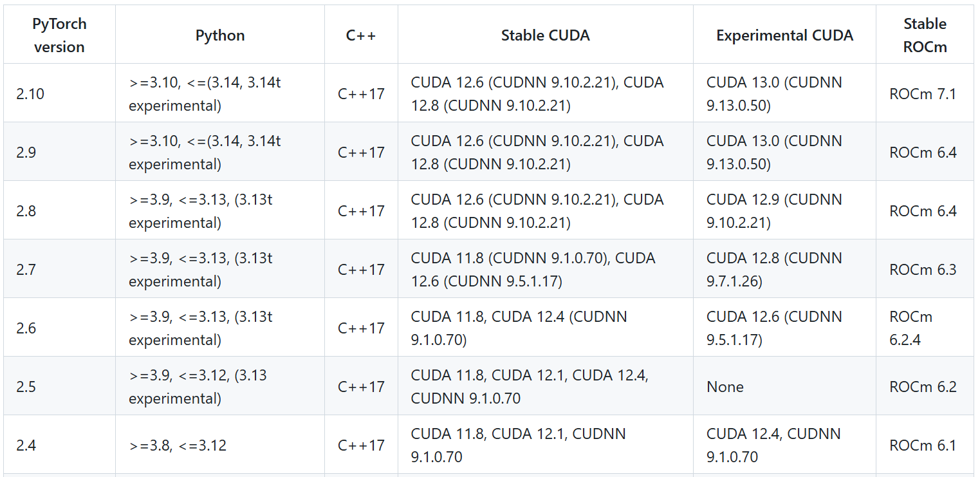Click the "Python" column header

pyautogui.click(x=220, y=35)
